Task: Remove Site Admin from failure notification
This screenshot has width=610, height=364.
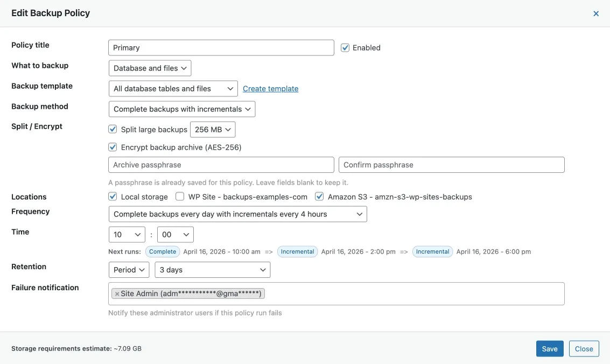Action: pyautogui.click(x=117, y=294)
